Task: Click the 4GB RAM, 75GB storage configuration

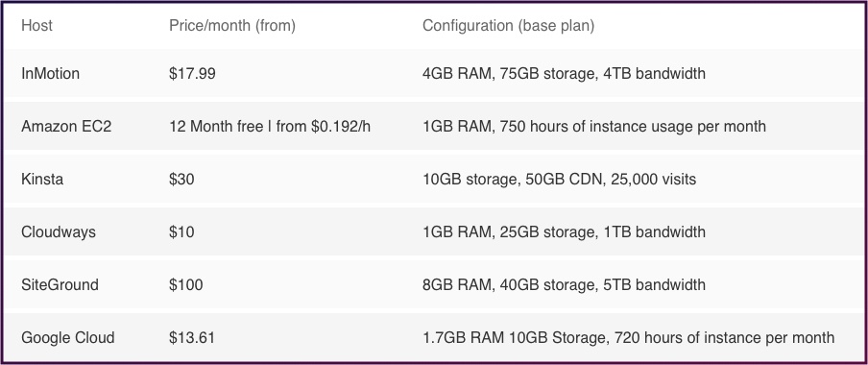Action: tap(564, 73)
